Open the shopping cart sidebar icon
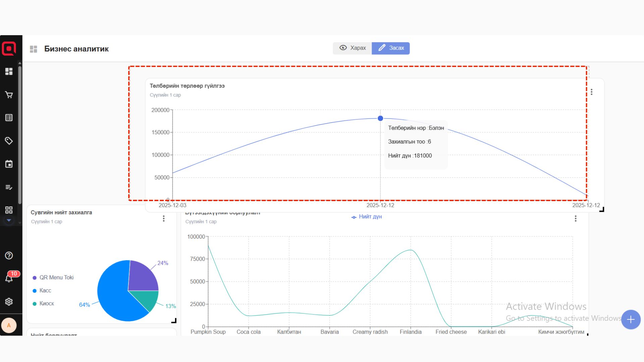The height and width of the screenshot is (362, 644). coord(9,95)
